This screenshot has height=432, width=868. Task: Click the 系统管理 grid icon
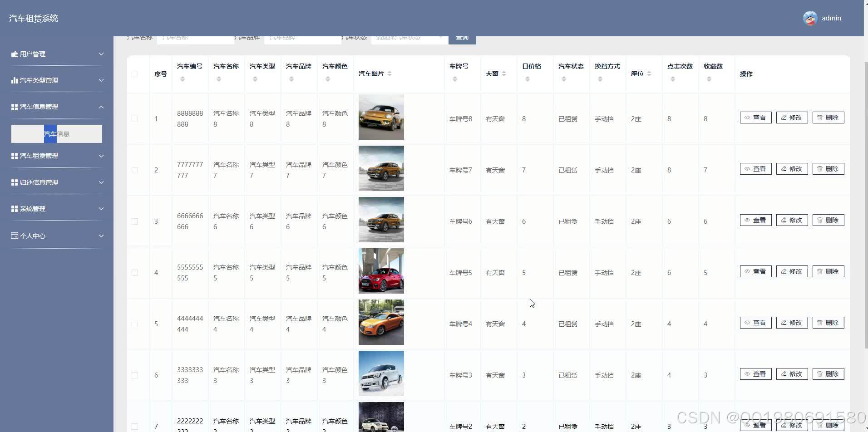pos(15,209)
